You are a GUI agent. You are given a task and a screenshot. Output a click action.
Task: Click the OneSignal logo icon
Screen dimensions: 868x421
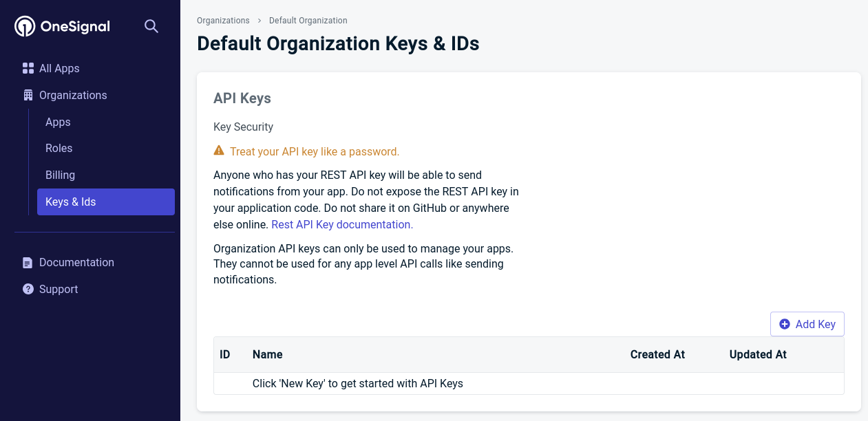[25, 27]
